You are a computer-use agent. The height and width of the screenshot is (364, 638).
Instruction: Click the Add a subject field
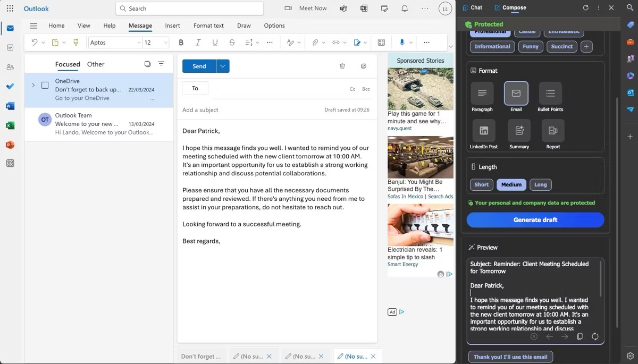pyautogui.click(x=200, y=109)
